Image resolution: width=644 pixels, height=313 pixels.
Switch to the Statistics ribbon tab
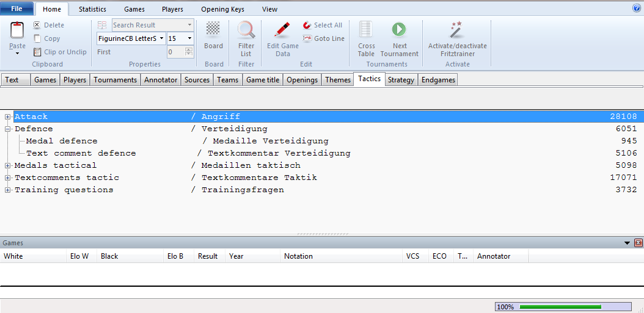(92, 9)
